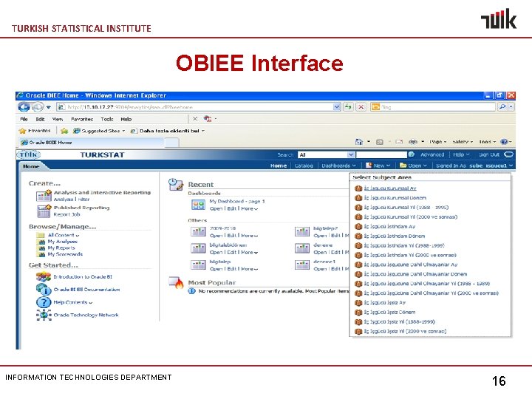Click the bilgitalebidönem analysis icon
Screen dimensions: 532x399
point(198,248)
